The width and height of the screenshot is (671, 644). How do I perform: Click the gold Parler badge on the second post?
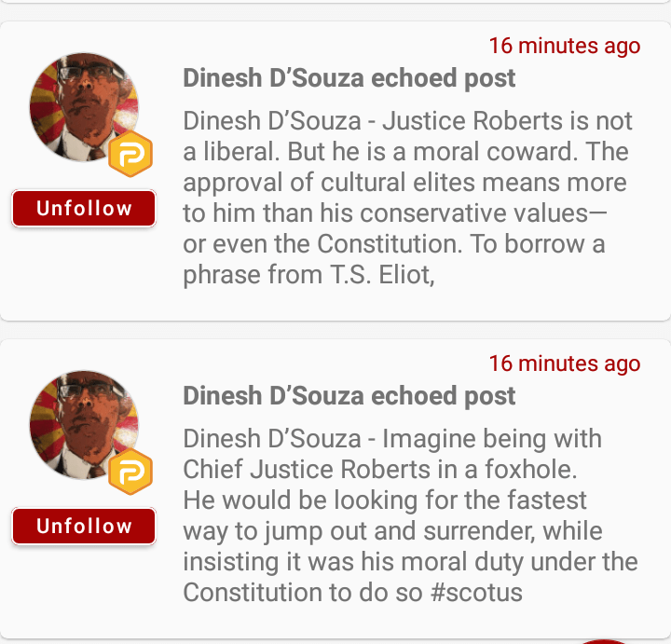click(x=130, y=473)
